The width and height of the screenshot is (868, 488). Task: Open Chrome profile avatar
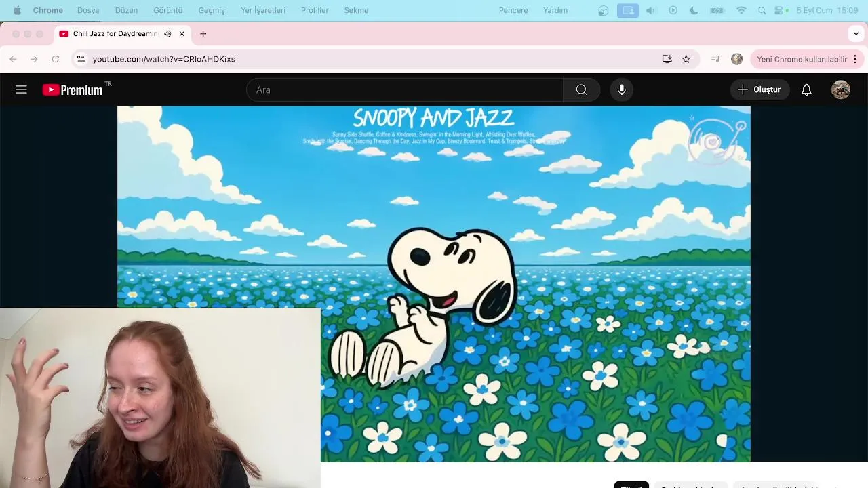click(x=737, y=59)
